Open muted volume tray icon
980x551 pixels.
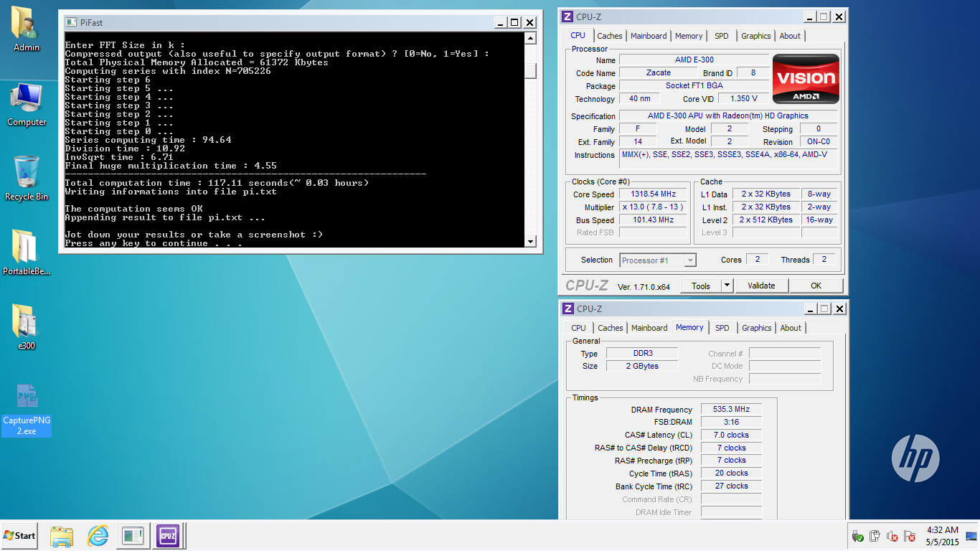892,536
